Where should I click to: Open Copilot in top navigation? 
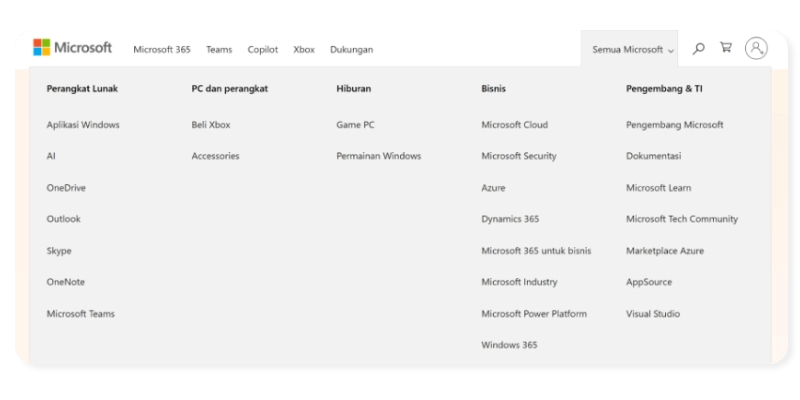pyautogui.click(x=263, y=49)
